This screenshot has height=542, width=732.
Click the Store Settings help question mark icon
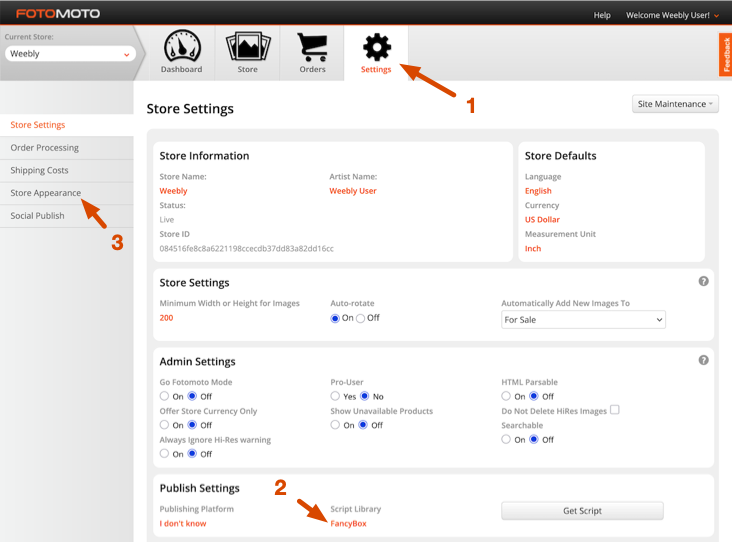pos(704,281)
